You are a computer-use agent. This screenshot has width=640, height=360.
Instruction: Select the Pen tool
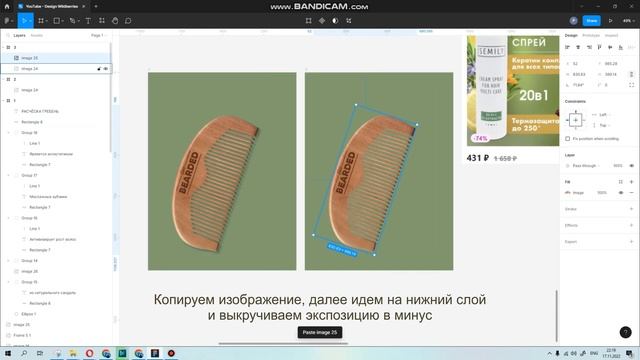(72, 20)
